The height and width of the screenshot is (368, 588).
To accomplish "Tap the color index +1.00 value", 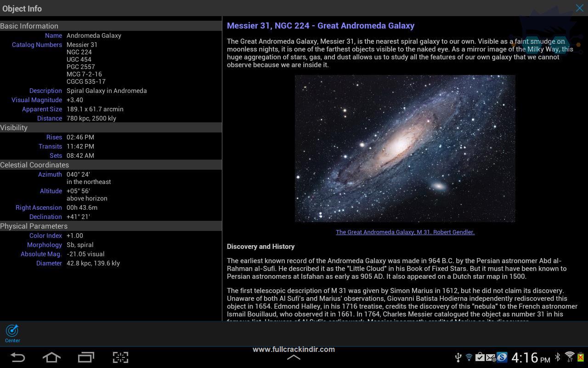I will (x=75, y=236).
